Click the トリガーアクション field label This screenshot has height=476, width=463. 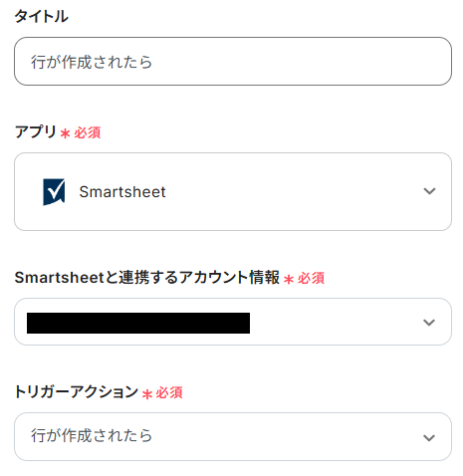tap(77, 391)
